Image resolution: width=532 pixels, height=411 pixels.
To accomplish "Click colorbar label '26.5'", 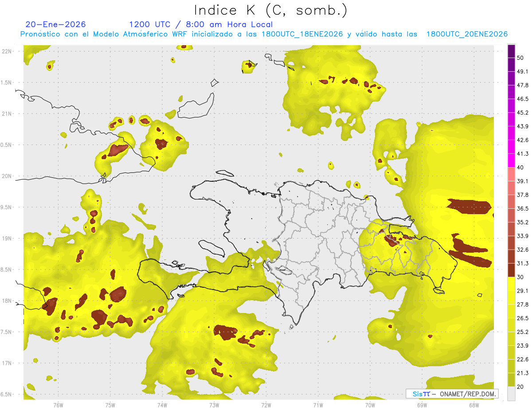I will click(523, 318).
